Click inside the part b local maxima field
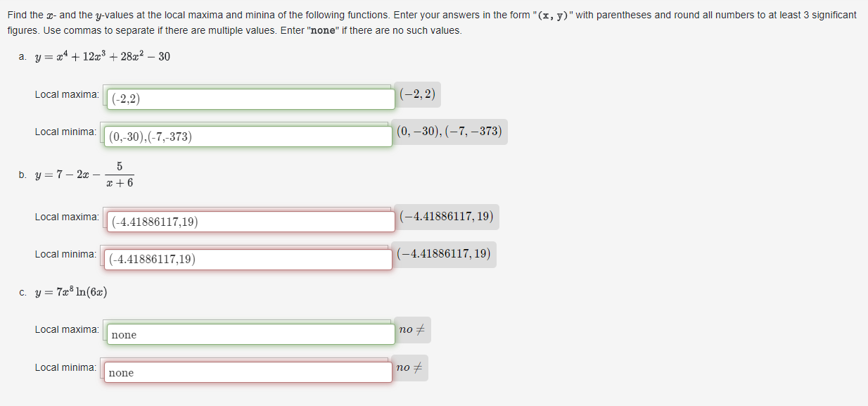This screenshot has width=868, height=406. (249, 221)
